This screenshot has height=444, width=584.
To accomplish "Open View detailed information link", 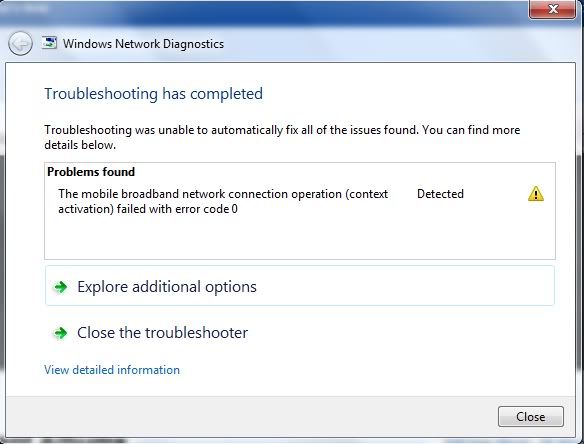I will [112, 370].
